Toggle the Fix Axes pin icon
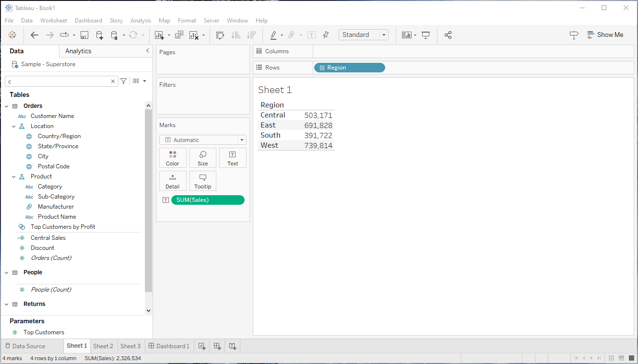The image size is (638, 364). click(326, 35)
